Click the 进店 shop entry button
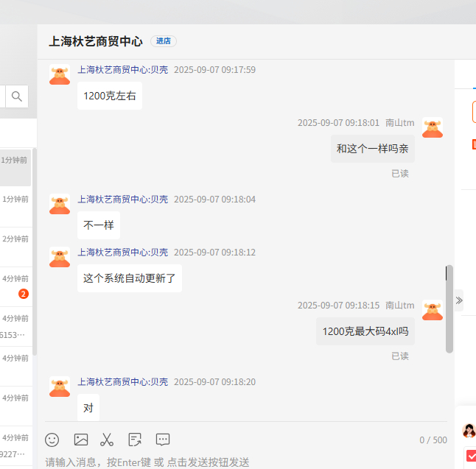 164,41
